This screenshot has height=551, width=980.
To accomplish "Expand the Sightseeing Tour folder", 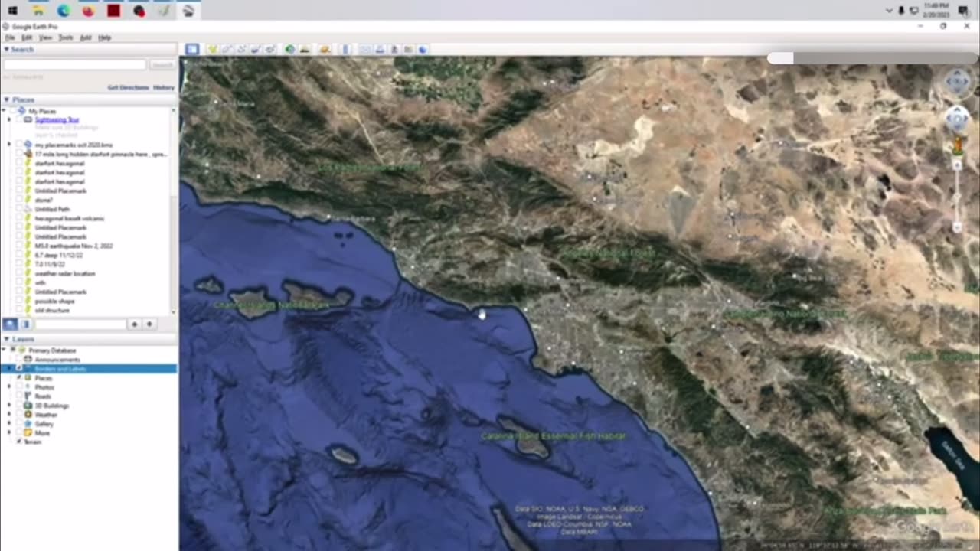I will click(10, 120).
